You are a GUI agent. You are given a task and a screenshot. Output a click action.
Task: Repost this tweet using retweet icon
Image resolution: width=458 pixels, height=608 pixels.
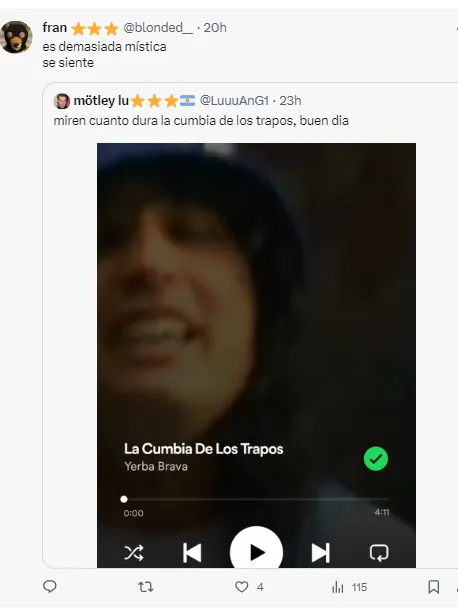click(145, 587)
